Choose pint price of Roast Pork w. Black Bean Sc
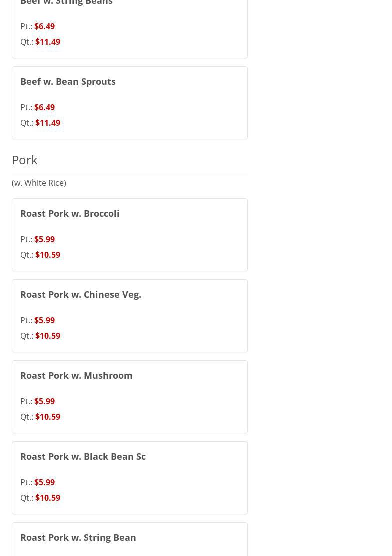392x556 pixels. [44, 482]
